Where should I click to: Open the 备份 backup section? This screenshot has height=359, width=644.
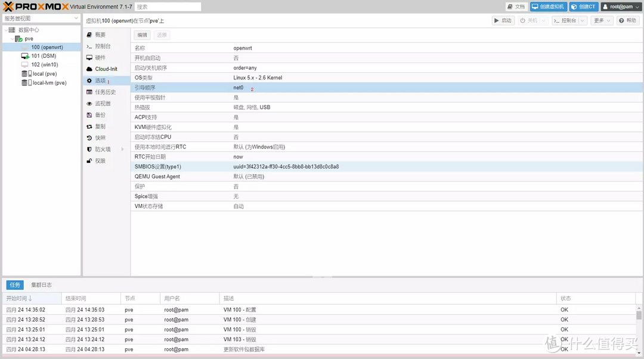(x=100, y=115)
